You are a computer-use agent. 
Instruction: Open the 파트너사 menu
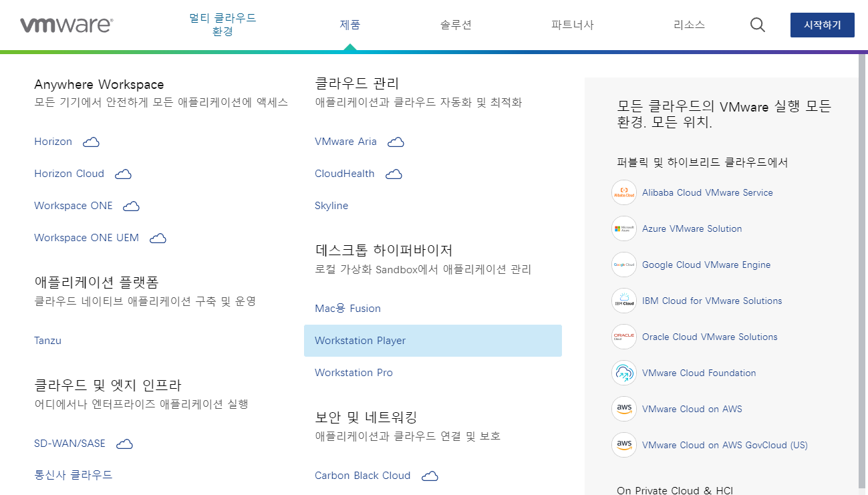(x=572, y=25)
